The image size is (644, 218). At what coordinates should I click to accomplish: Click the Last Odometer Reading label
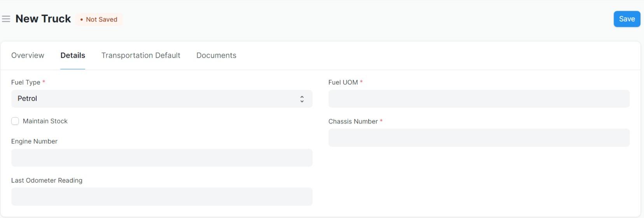(47, 180)
